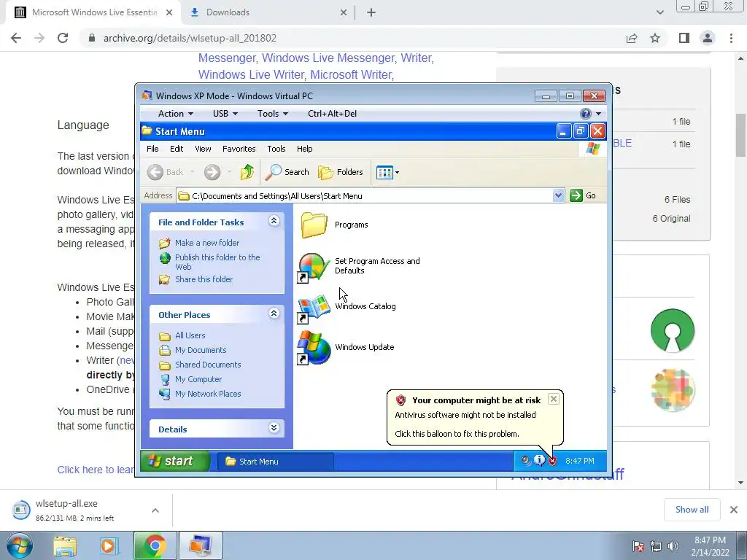
Task: Open the Windows 7 Start orb
Action: (x=19, y=545)
